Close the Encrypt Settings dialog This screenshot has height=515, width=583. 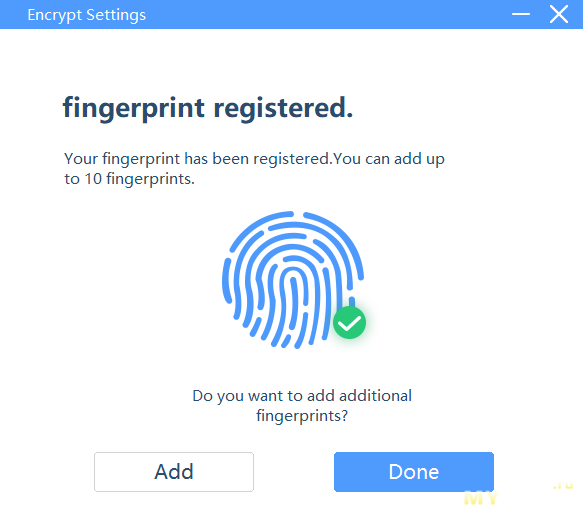pos(558,15)
